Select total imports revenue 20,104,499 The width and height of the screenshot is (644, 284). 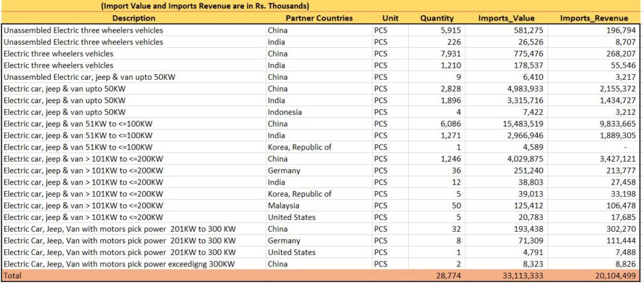[609, 276]
